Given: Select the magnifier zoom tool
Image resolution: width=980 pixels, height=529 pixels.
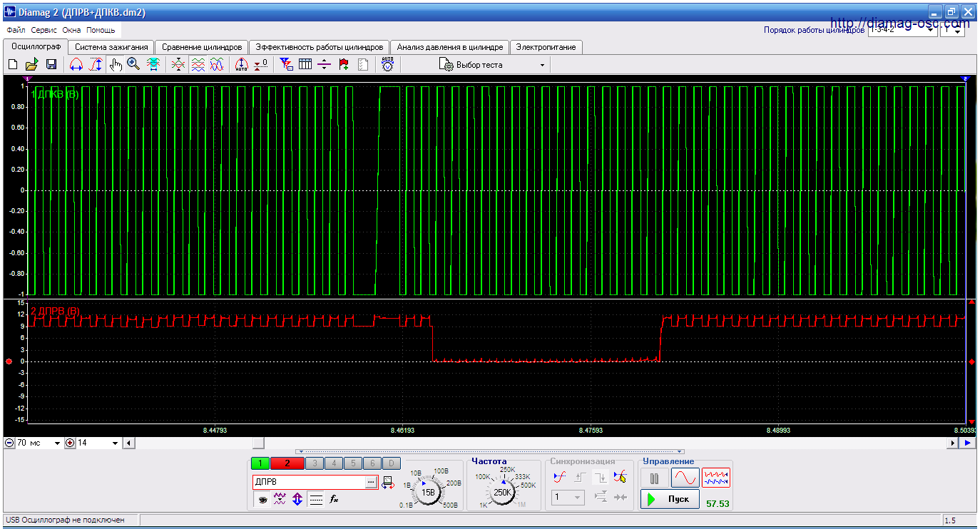Looking at the screenshot, I should tap(133, 65).
